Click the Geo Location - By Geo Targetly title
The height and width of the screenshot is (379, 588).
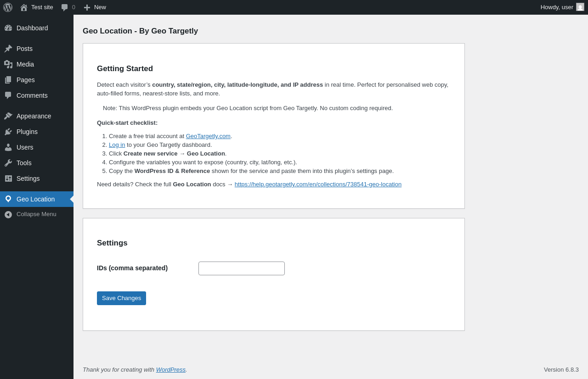[x=140, y=31]
